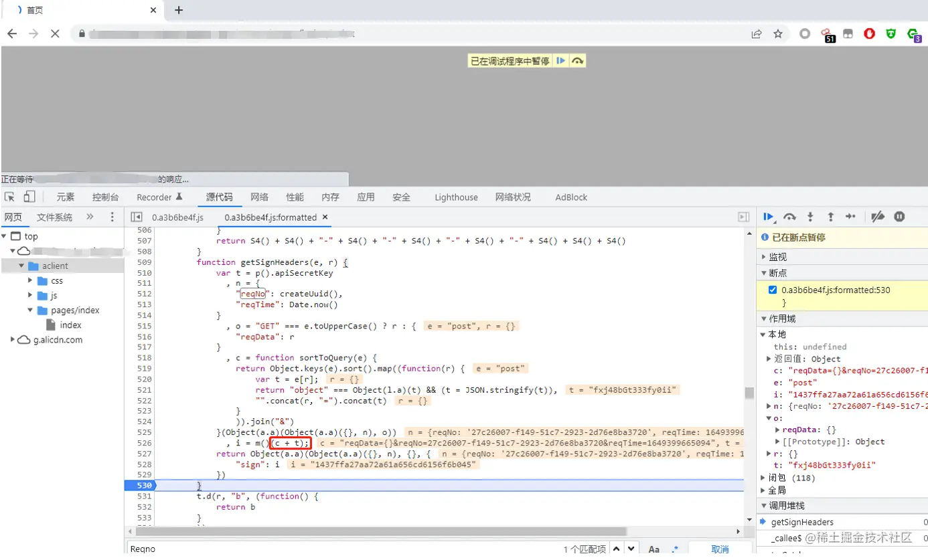
Task: Step into next function call
Action: 810,217
